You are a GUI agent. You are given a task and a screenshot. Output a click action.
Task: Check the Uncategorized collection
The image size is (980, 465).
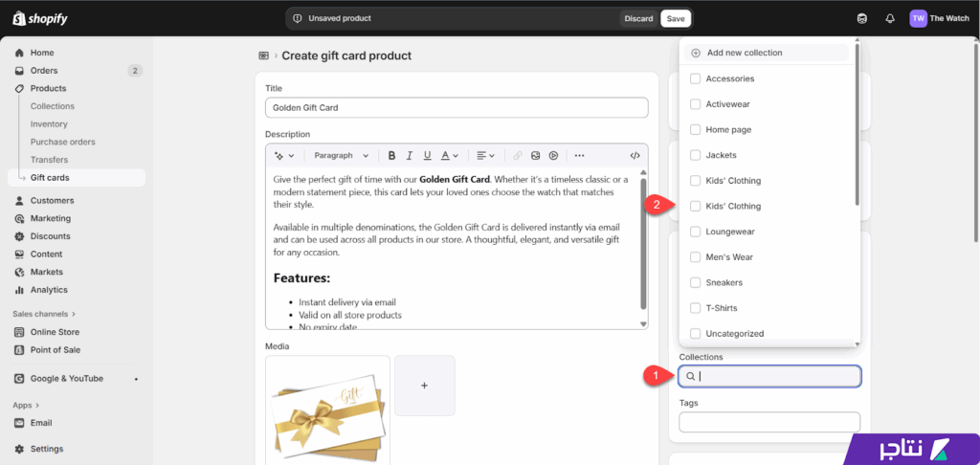click(695, 334)
